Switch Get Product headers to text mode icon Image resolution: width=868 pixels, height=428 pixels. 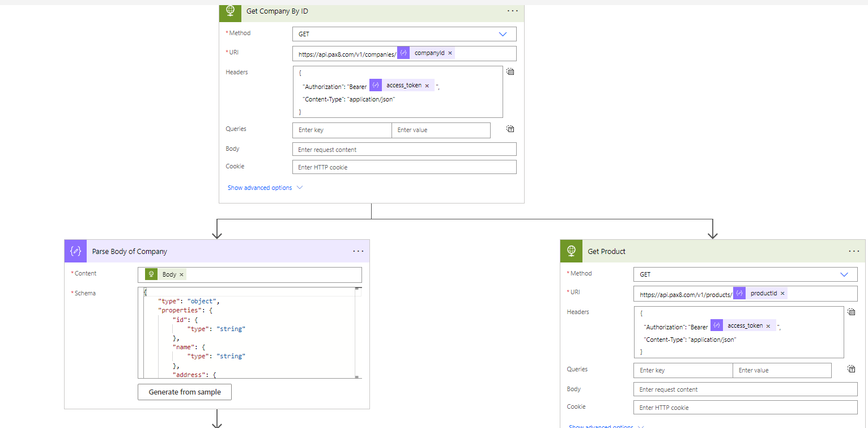tap(851, 312)
